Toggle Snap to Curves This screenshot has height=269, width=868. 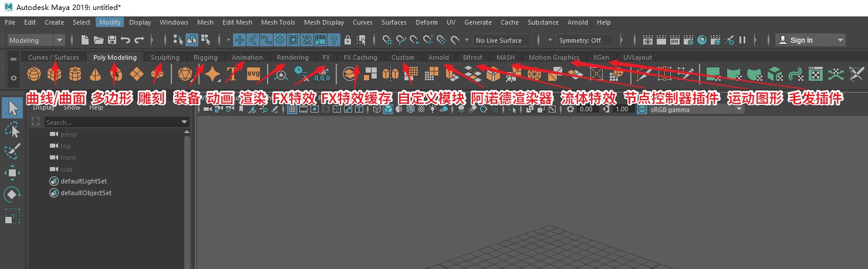click(401, 40)
